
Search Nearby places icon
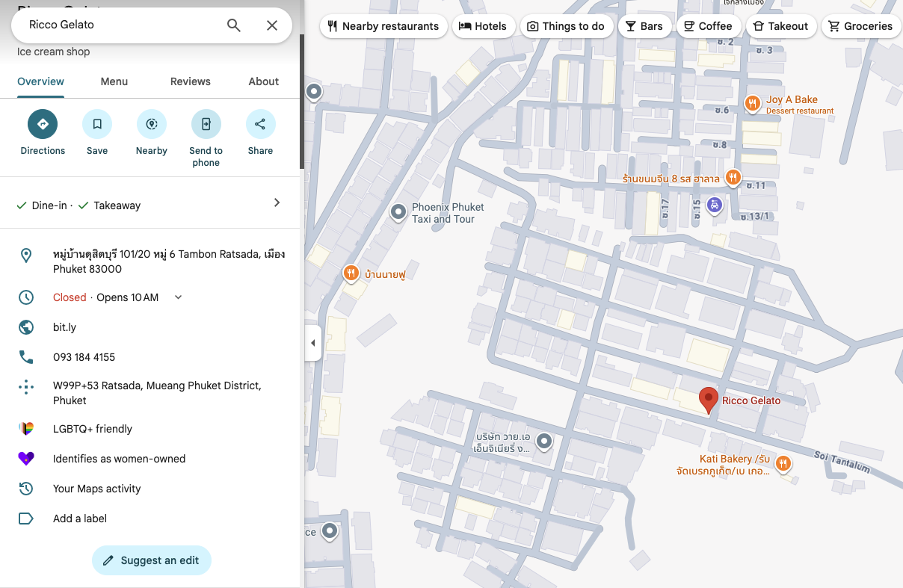152,124
